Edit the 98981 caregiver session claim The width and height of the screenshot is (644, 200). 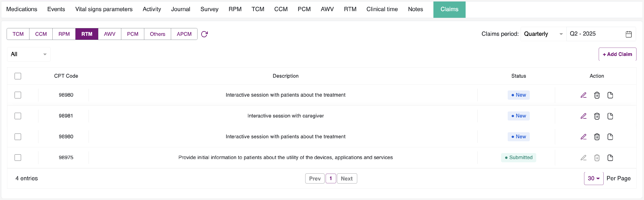(x=583, y=116)
